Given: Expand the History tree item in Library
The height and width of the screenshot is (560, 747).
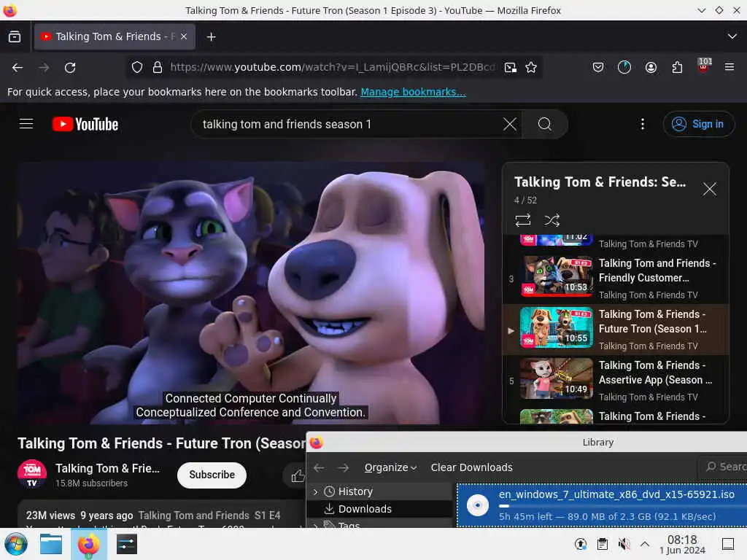Looking at the screenshot, I should point(315,491).
